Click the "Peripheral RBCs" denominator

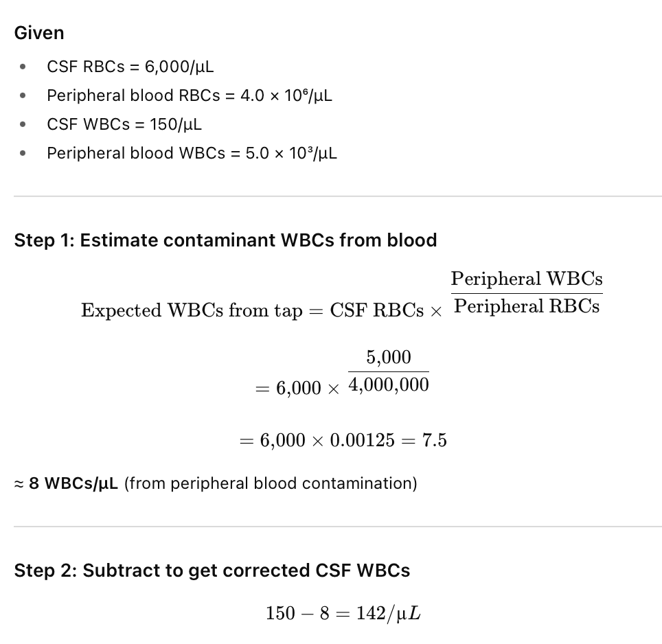coord(527,306)
